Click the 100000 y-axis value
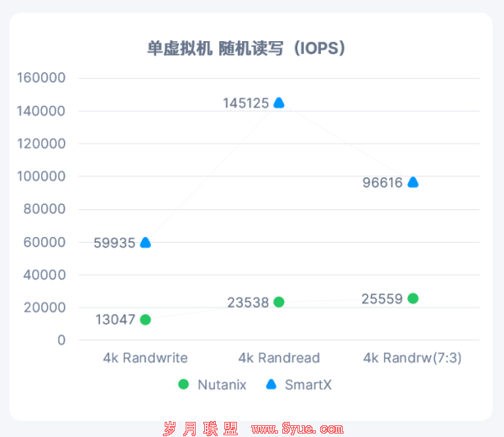This screenshot has width=504, height=437. [41, 176]
